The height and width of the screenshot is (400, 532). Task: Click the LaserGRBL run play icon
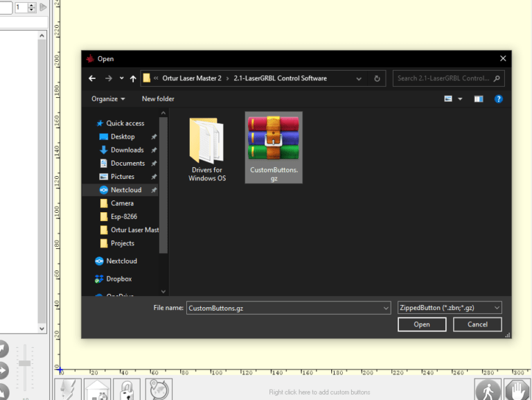click(x=43, y=7)
